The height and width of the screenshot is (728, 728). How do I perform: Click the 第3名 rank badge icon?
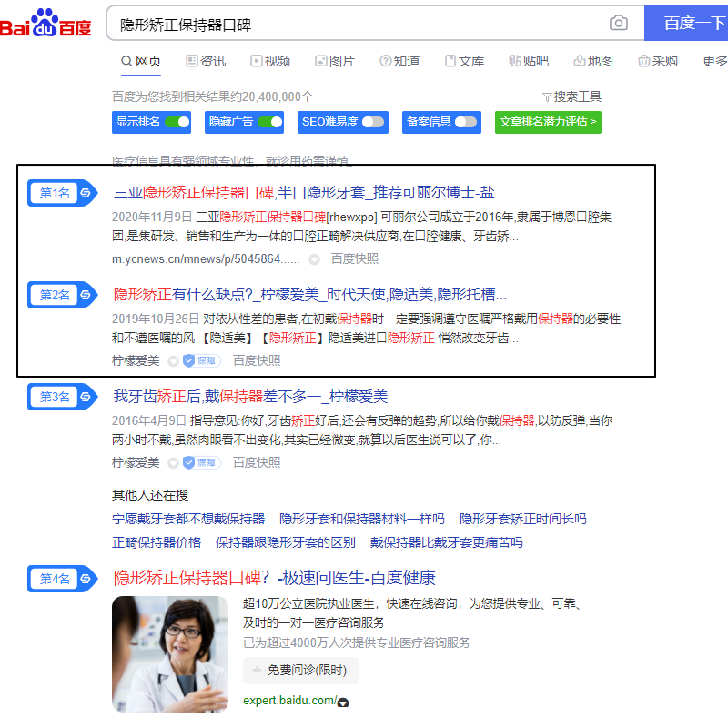[62, 397]
